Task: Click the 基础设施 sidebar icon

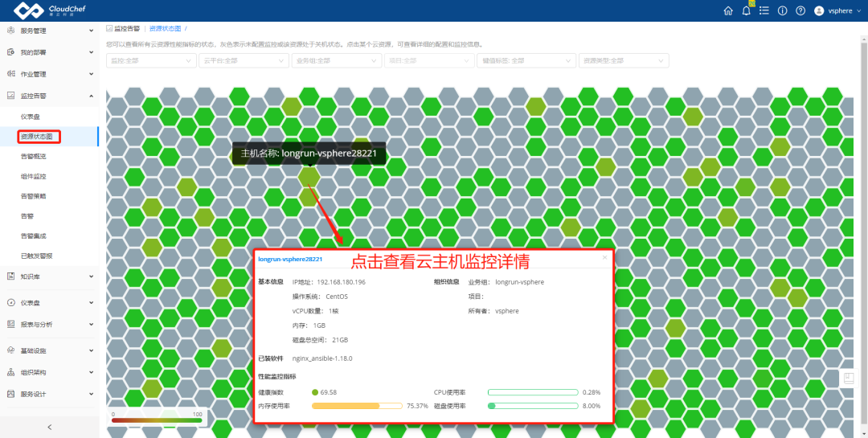Action: click(x=10, y=350)
